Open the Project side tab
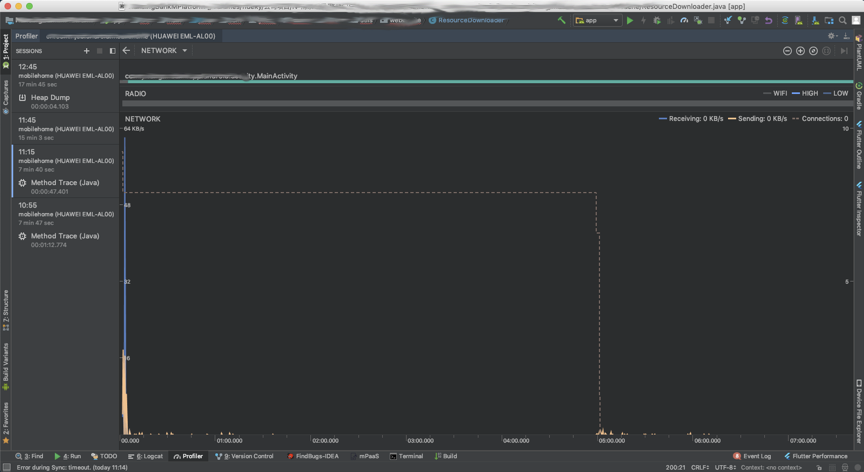Image resolution: width=864 pixels, height=472 pixels. pos(6,51)
